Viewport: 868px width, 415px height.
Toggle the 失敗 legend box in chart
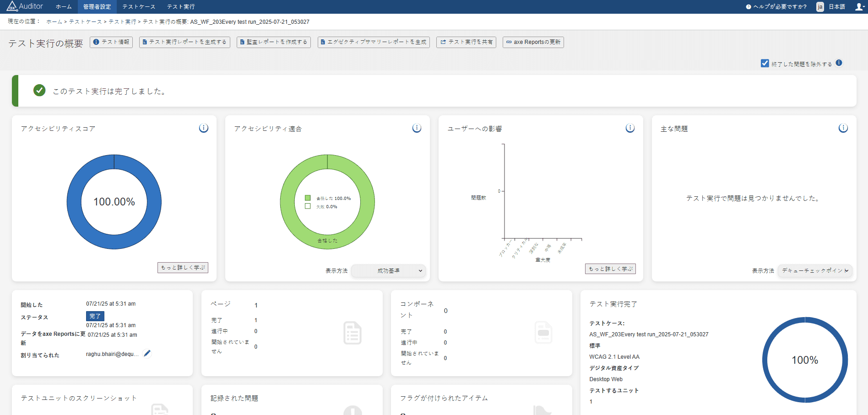point(308,206)
